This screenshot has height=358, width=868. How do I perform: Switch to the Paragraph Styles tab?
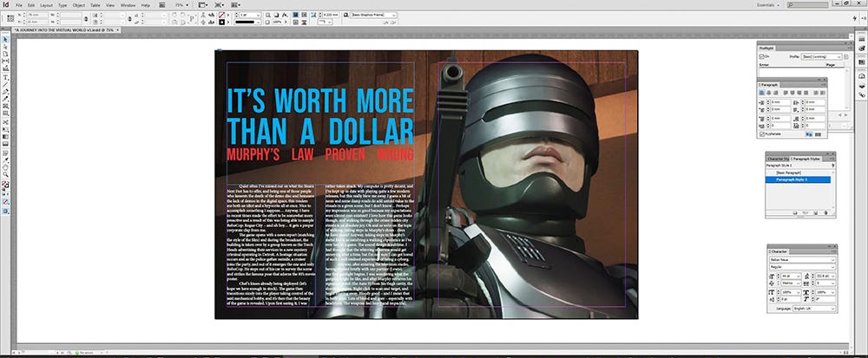[805, 159]
